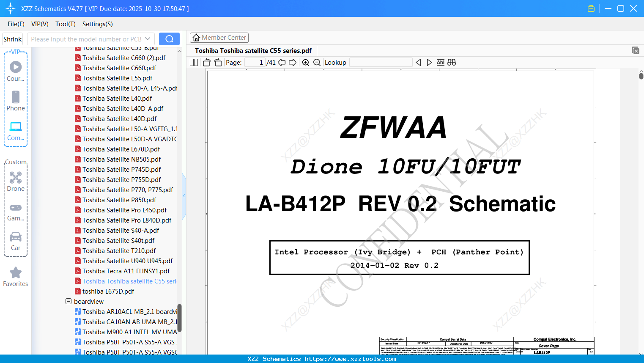Zoom out of the schematic
The image size is (644, 363).
tap(317, 63)
